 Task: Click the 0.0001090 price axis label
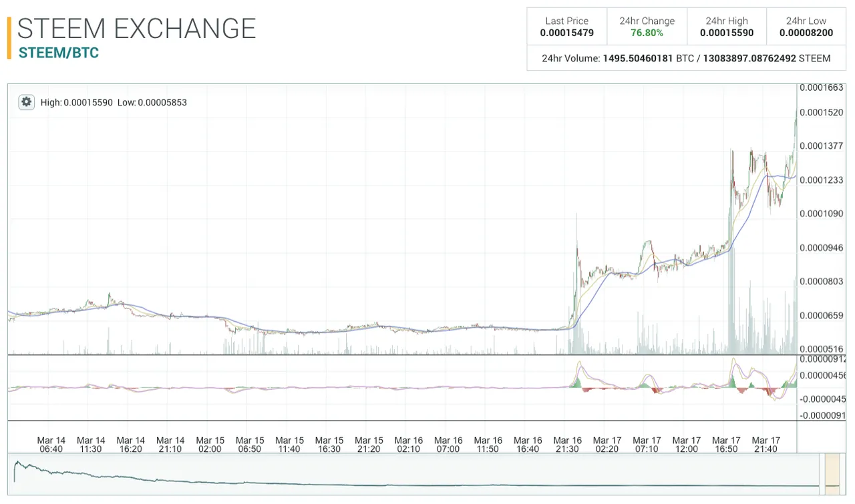pos(822,214)
